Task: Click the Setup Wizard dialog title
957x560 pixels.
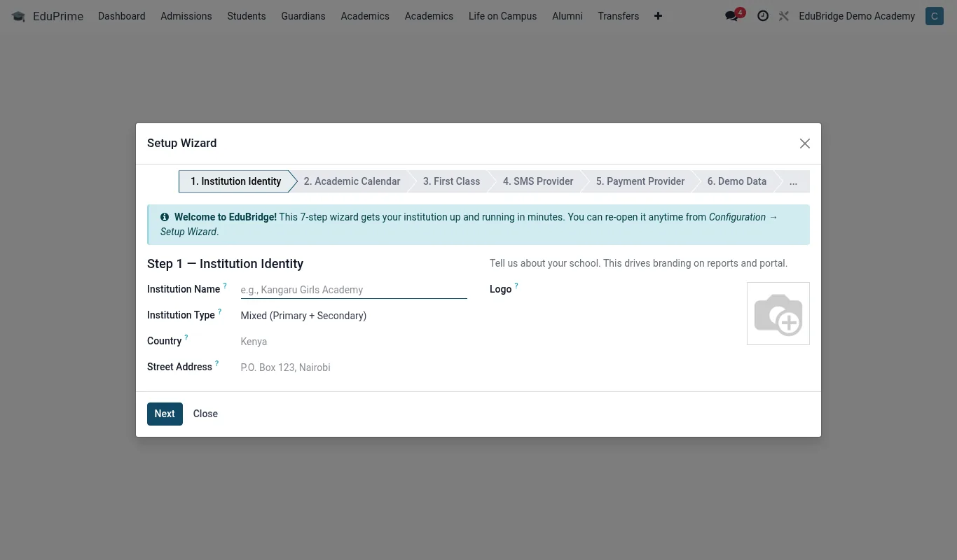Action: (x=182, y=143)
